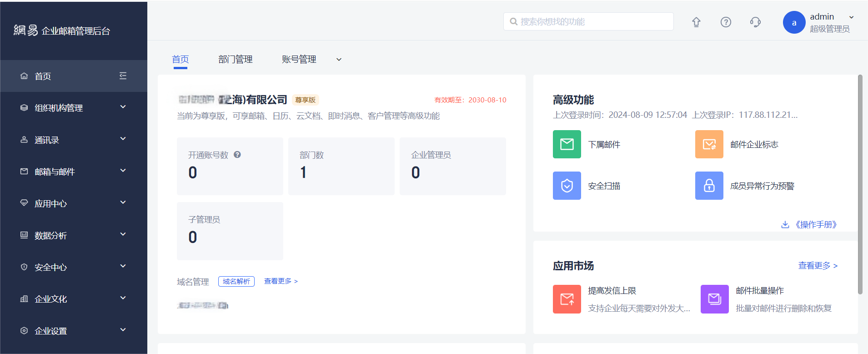Click the 邮件批量操作 title
The height and width of the screenshot is (354, 868).
(760, 290)
